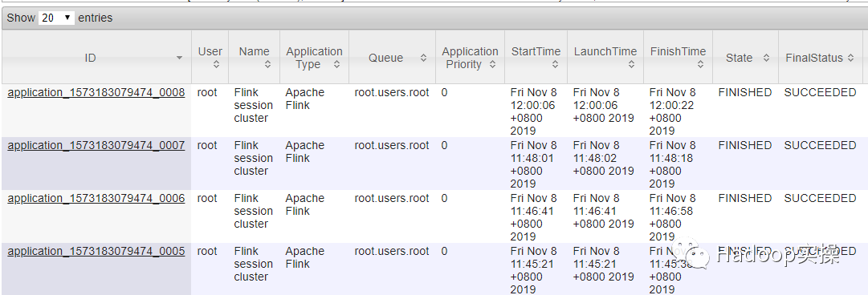The image size is (868, 295).
Task: Click Flink session cluster name in 0008 row
Action: [x=254, y=105]
